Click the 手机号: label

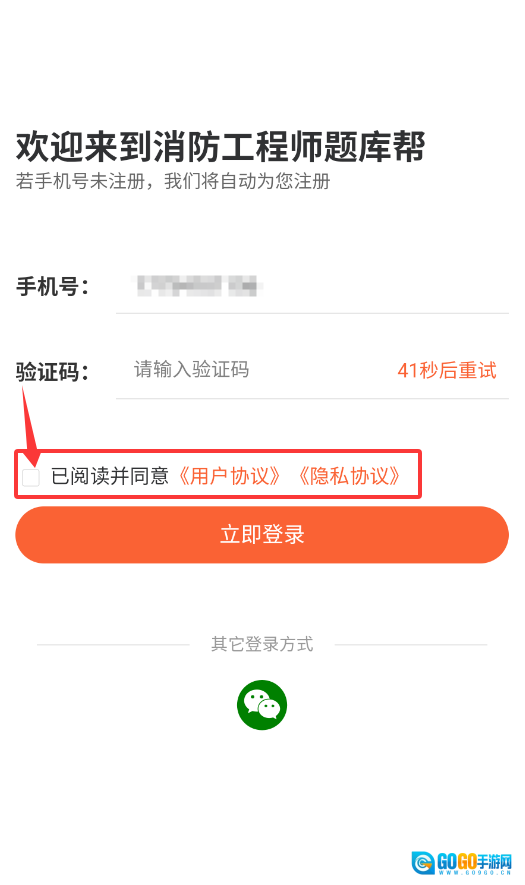pyautogui.click(x=52, y=286)
